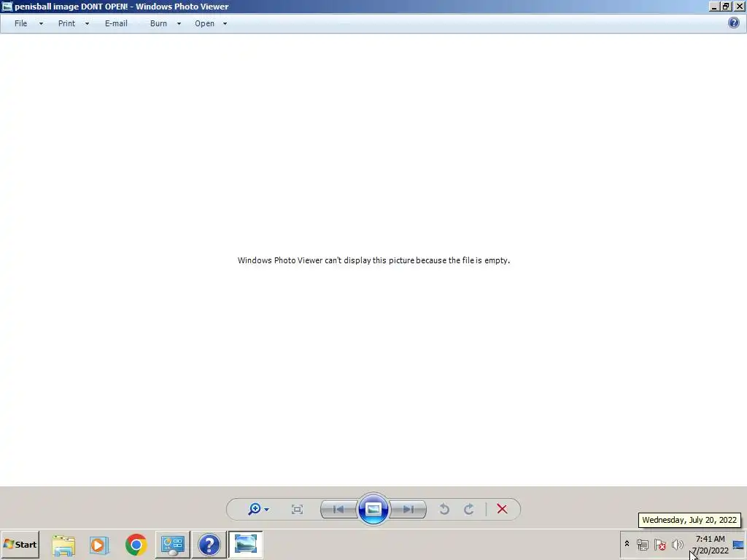This screenshot has width=747, height=560.
Task: Click the Show desktop icon
Action: pos(738,545)
